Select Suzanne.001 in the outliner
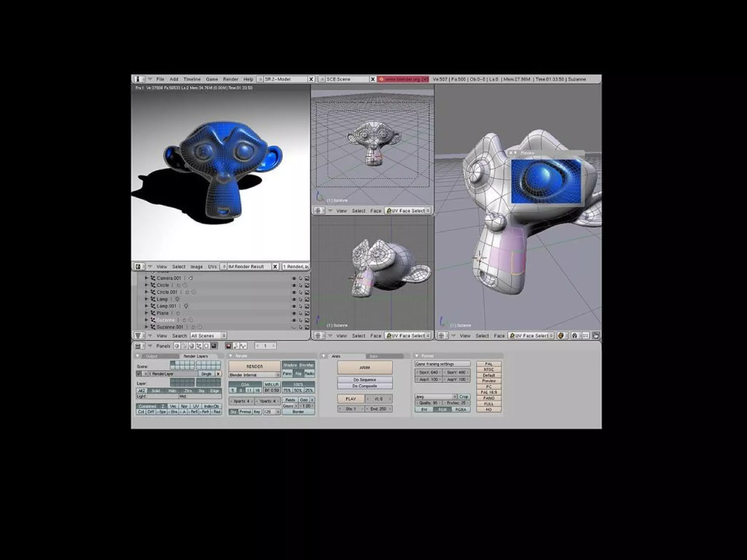This screenshot has width=747, height=560. tap(170, 327)
